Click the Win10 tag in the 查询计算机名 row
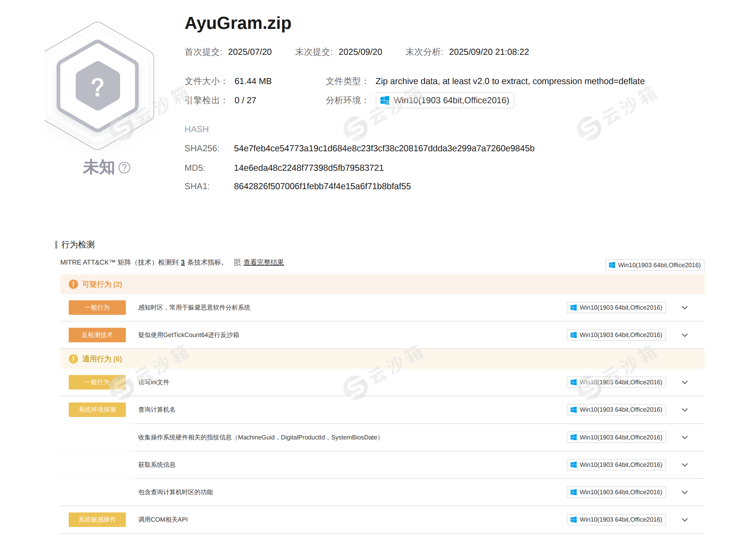 (616, 409)
